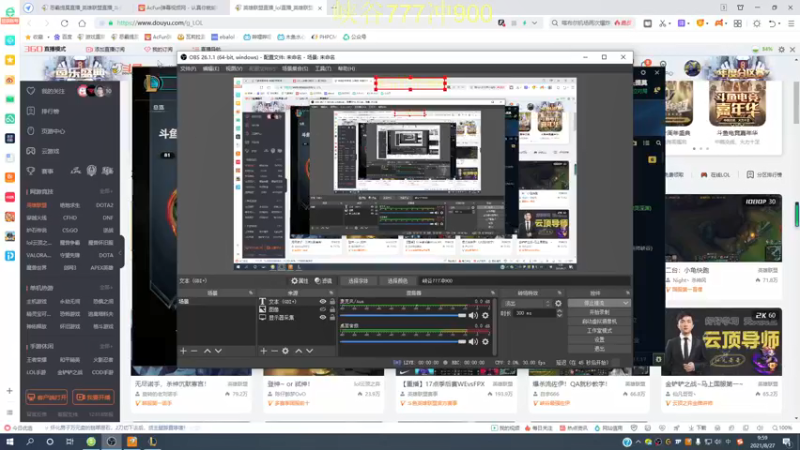The height and width of the screenshot is (450, 800).
Task: Collapse the Douyu sidebar with side arrow
Action: coord(121,253)
